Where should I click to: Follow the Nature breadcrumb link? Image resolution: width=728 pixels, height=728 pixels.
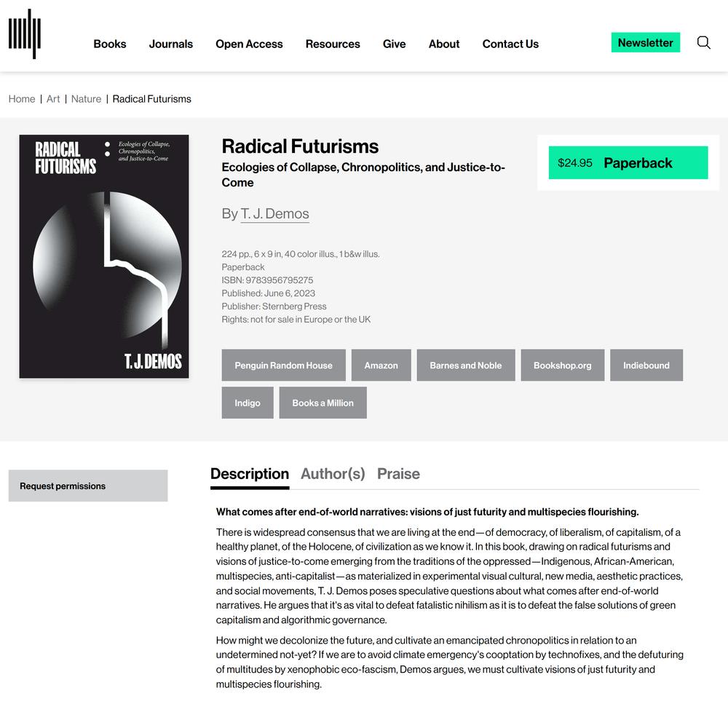click(x=86, y=99)
